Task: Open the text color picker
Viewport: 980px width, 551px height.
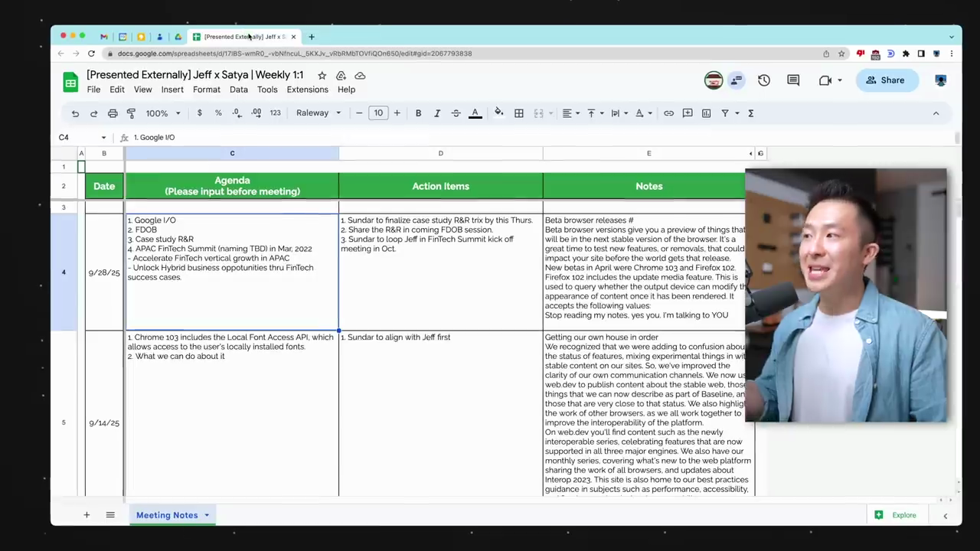Action: (475, 113)
